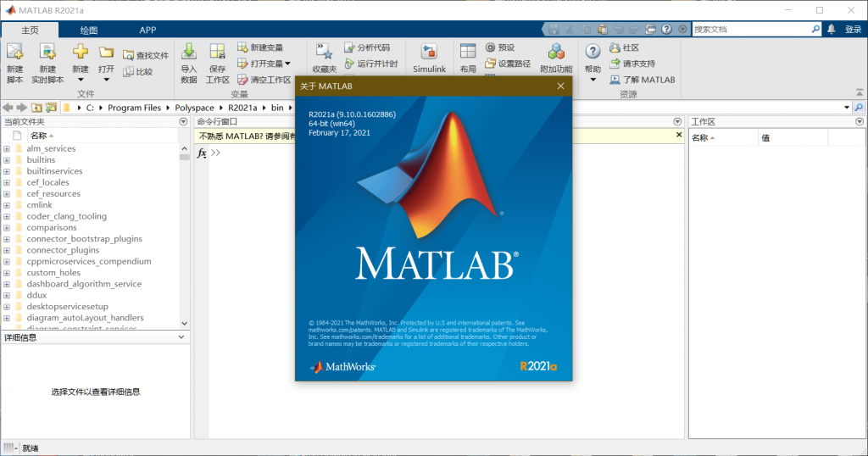Click the browse for folder icon
868x456 pixels.
click(51, 108)
